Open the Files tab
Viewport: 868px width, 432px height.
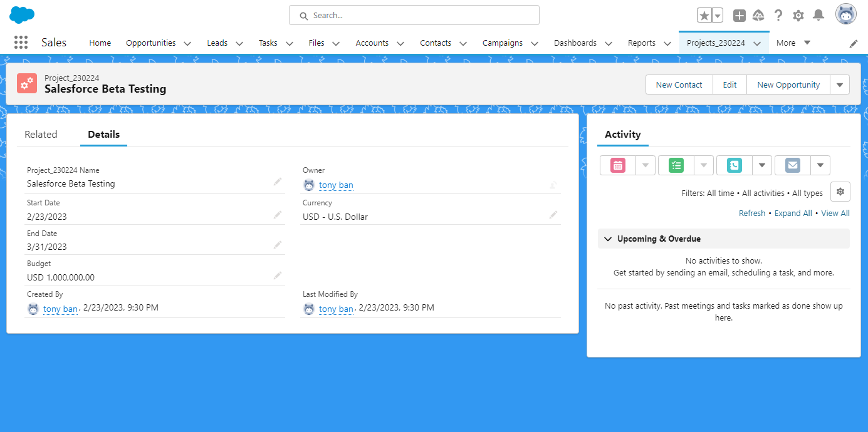pyautogui.click(x=316, y=43)
